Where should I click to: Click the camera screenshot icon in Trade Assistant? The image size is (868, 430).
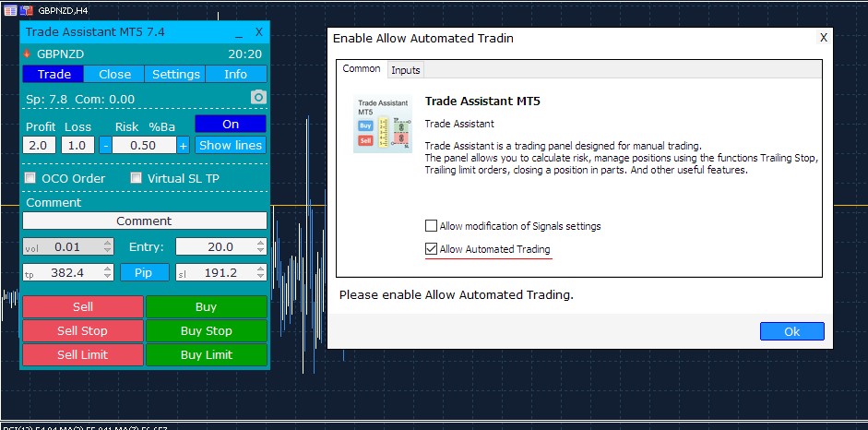258,98
